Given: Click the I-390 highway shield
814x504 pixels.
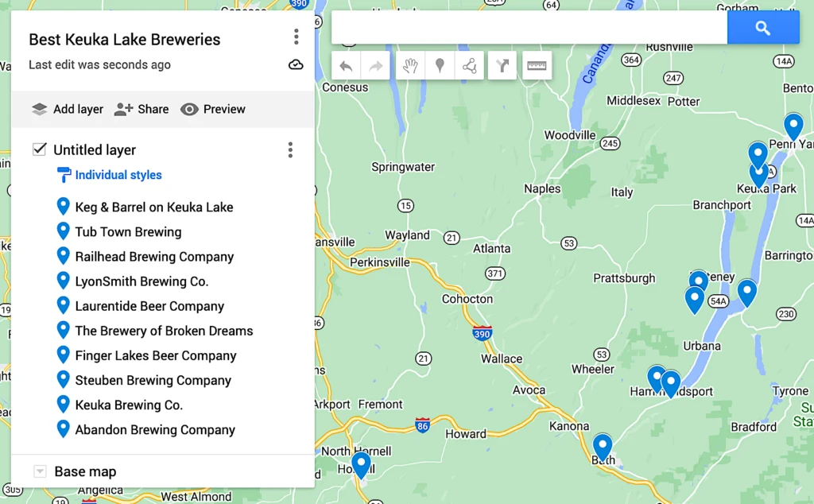Looking at the screenshot, I should (483, 333).
